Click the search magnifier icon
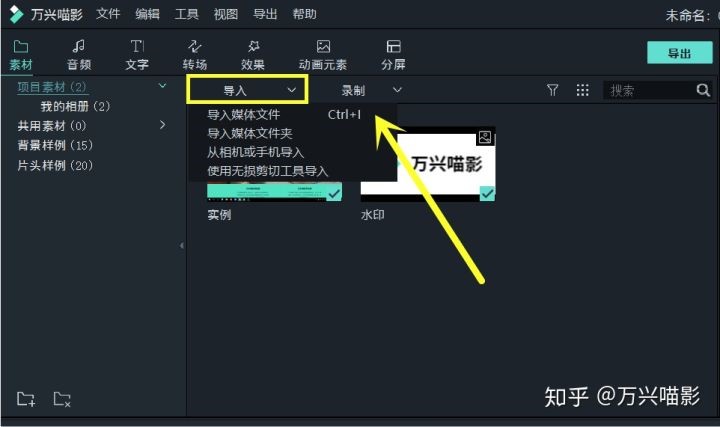 [x=703, y=90]
